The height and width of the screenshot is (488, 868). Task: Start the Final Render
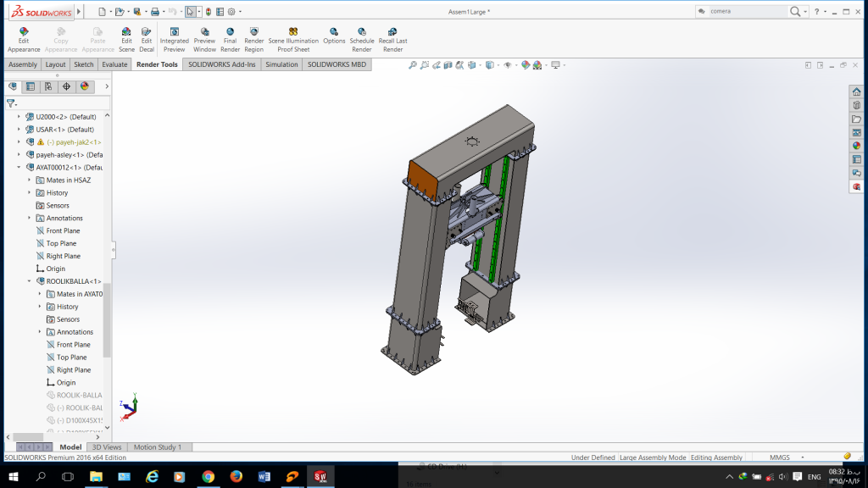(x=230, y=39)
